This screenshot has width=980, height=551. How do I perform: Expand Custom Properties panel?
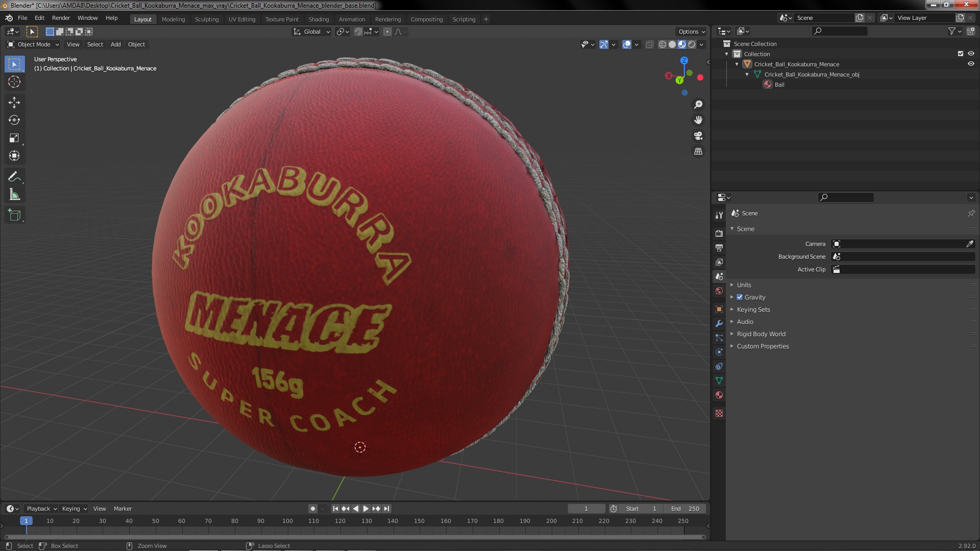point(763,346)
